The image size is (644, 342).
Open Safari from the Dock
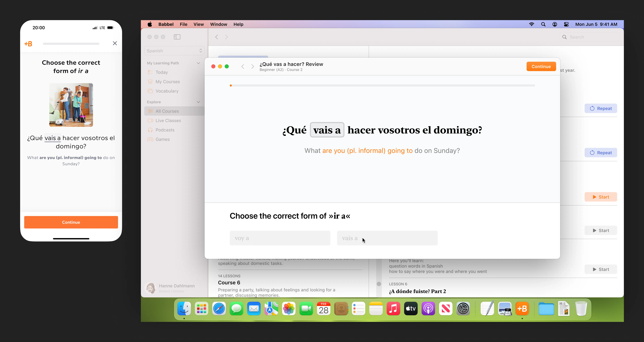point(219,308)
